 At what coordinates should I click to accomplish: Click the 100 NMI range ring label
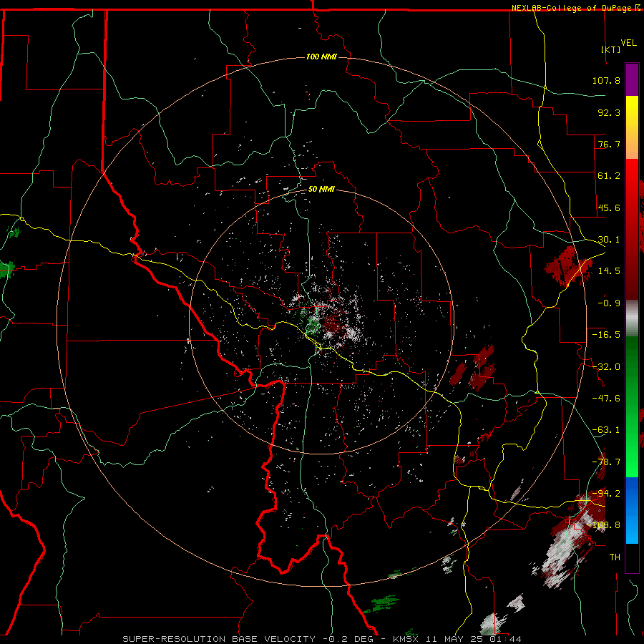[321, 57]
